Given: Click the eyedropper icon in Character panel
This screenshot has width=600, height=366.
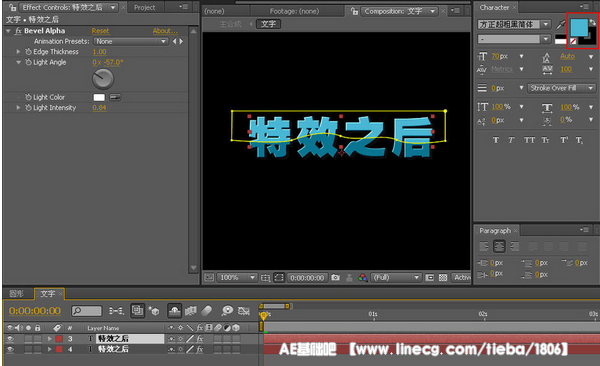Looking at the screenshot, I should pos(561,25).
